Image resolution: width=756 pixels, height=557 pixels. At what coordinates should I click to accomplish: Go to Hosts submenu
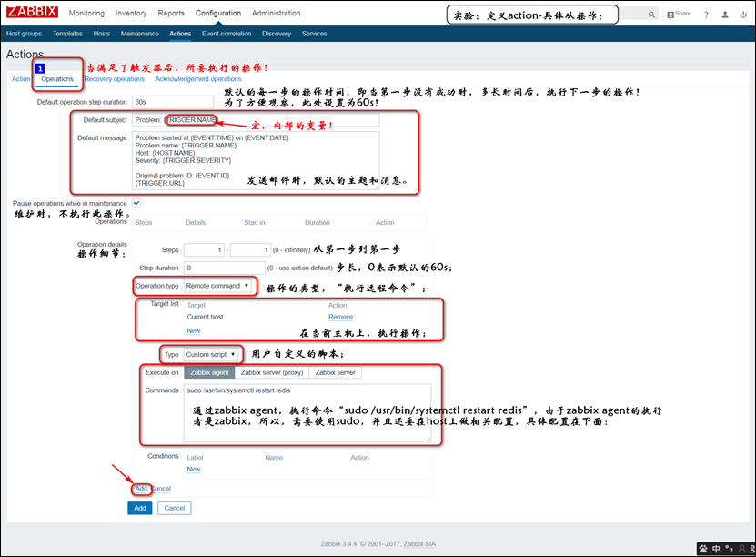tap(102, 34)
